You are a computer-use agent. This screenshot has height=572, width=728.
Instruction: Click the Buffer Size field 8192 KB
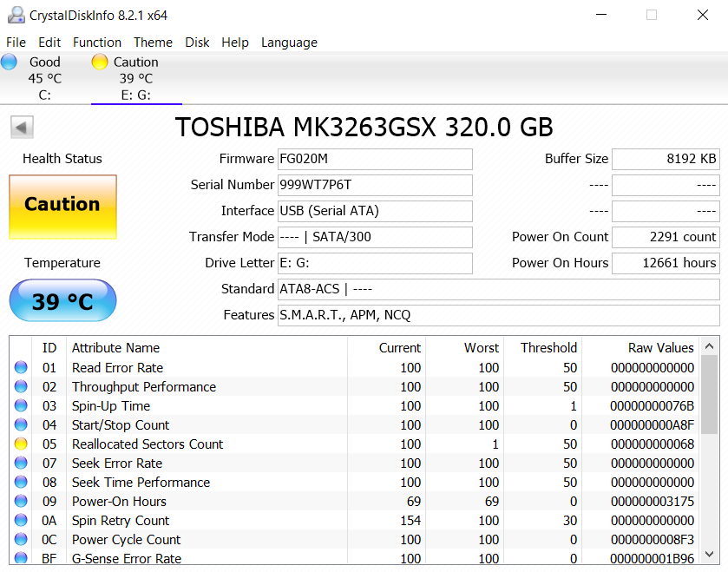point(666,159)
